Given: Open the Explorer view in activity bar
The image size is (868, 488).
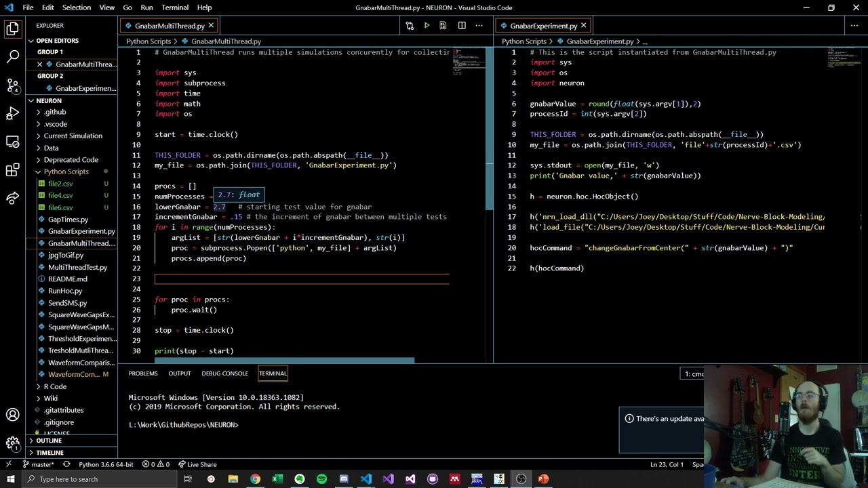Looking at the screenshot, I should click(12, 28).
